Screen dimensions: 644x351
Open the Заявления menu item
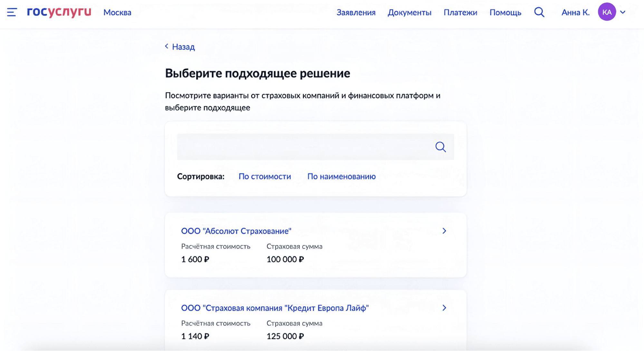[x=356, y=13]
